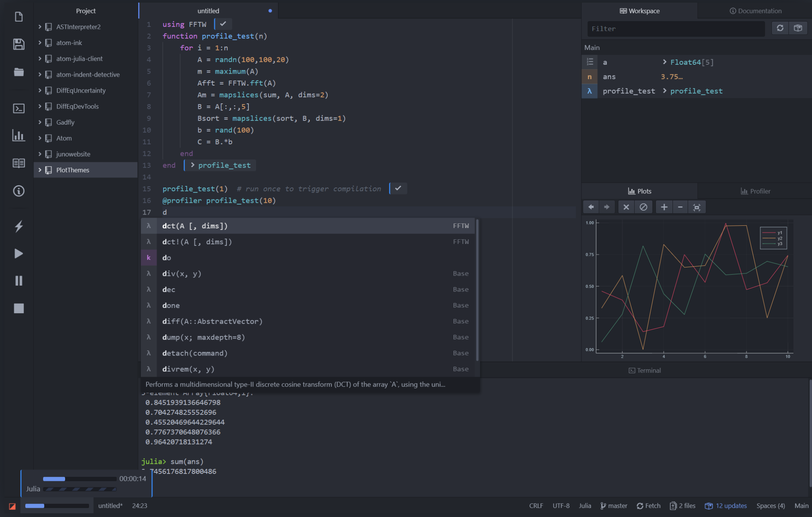Choose diff(A::AbstractVector) suggestion
The height and width of the screenshot is (517, 812).
[x=308, y=321]
